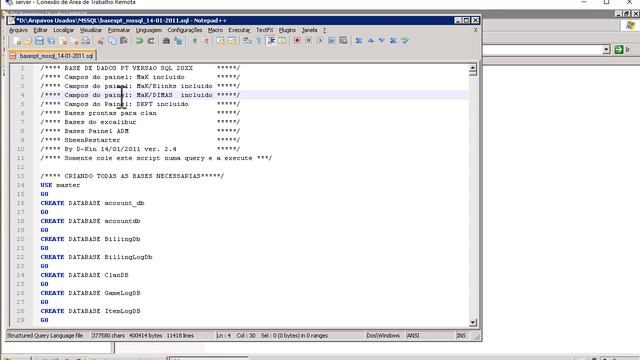The image size is (640, 360).
Task: Run the macro multiple times icon
Action: pyautogui.click(x=332, y=41)
